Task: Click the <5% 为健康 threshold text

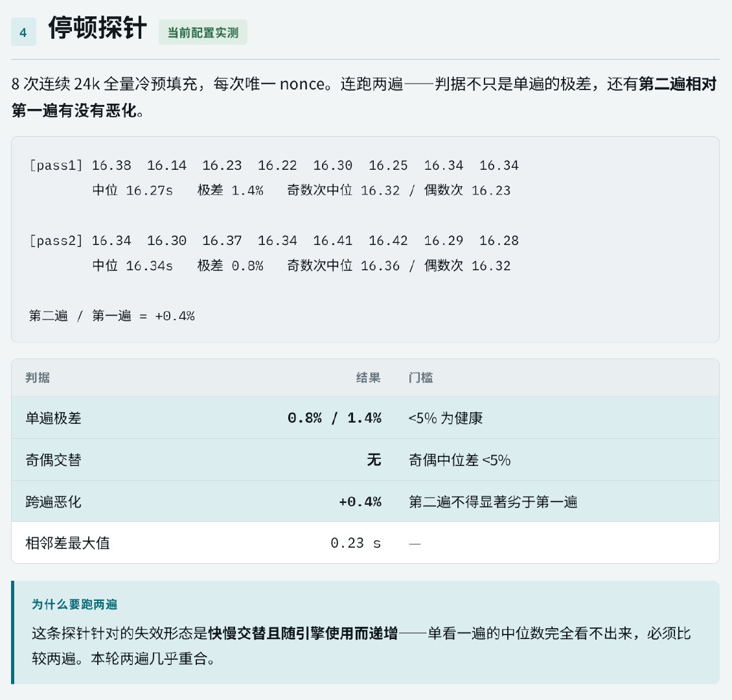Action: pos(446,418)
